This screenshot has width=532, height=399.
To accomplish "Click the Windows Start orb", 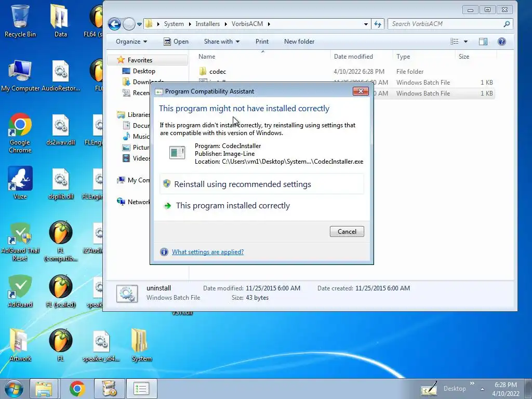I will (14, 389).
